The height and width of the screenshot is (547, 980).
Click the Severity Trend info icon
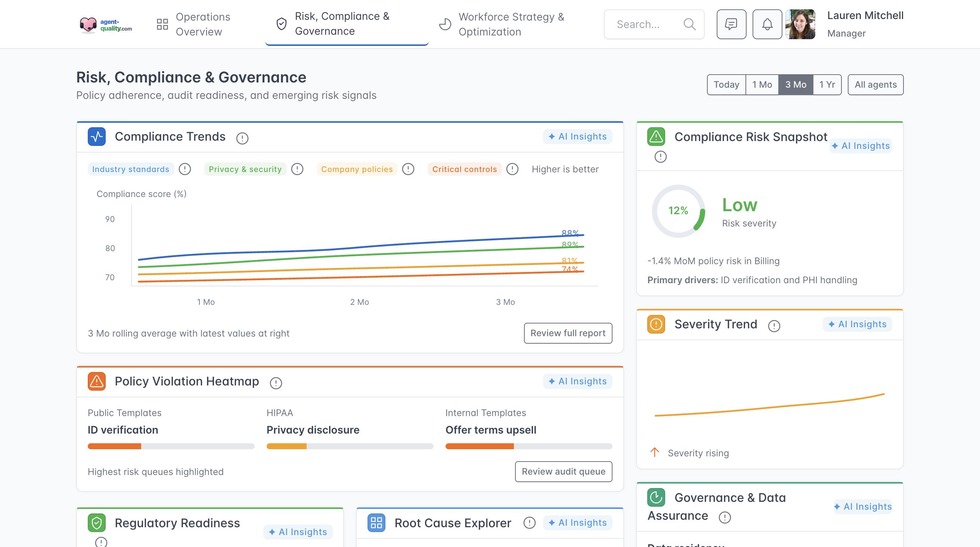774,326
